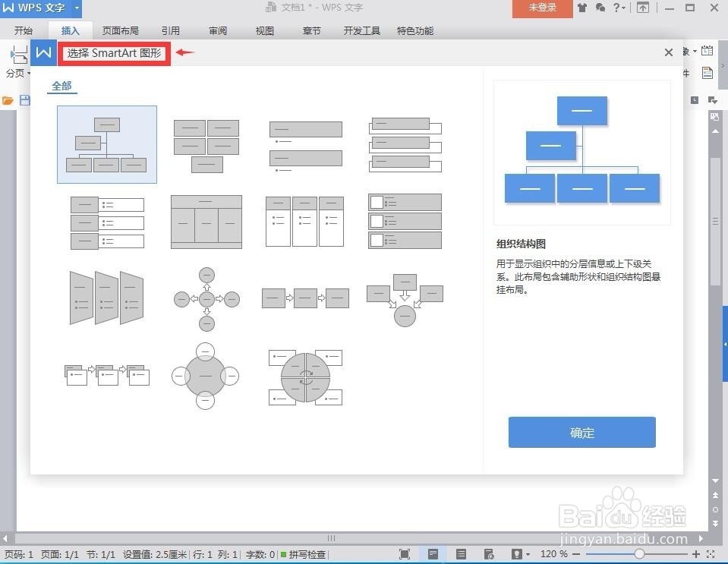The height and width of the screenshot is (564, 728).
Task: Click the fit-page expand icon
Action: [x=711, y=554]
